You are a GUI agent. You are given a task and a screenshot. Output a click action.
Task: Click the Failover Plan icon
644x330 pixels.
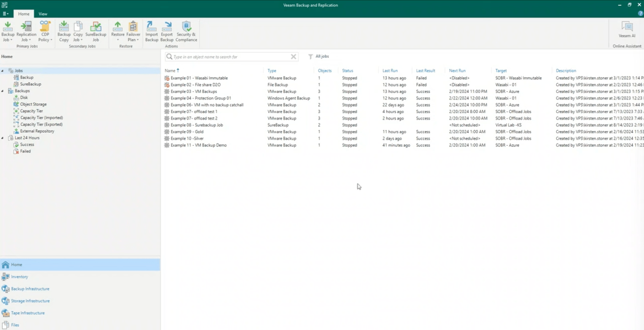coord(133,31)
